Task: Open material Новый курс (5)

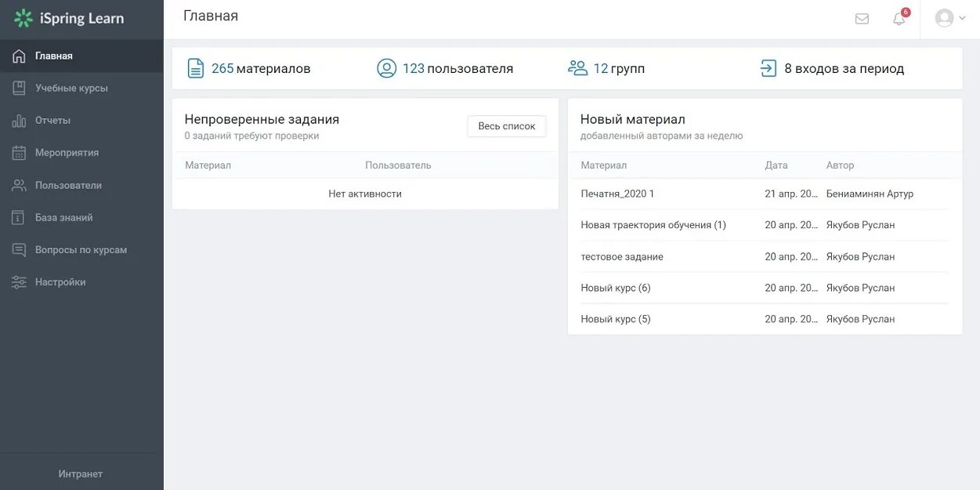Action: coord(616,319)
